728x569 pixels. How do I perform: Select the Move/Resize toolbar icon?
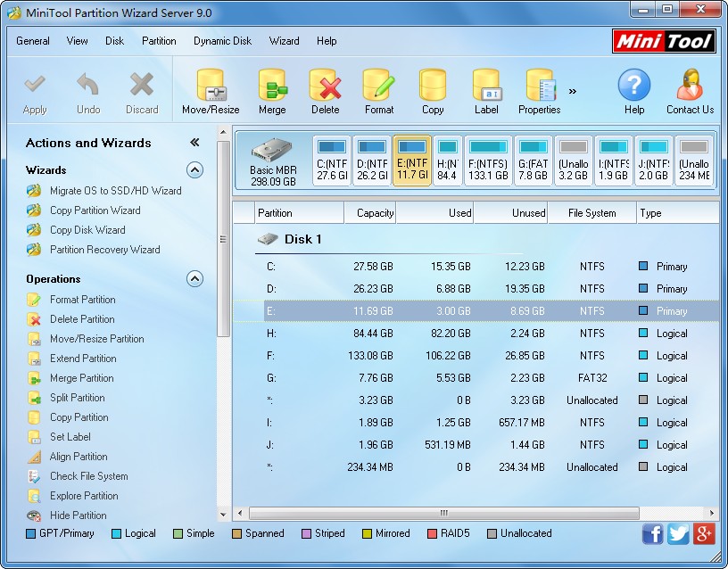(x=211, y=86)
